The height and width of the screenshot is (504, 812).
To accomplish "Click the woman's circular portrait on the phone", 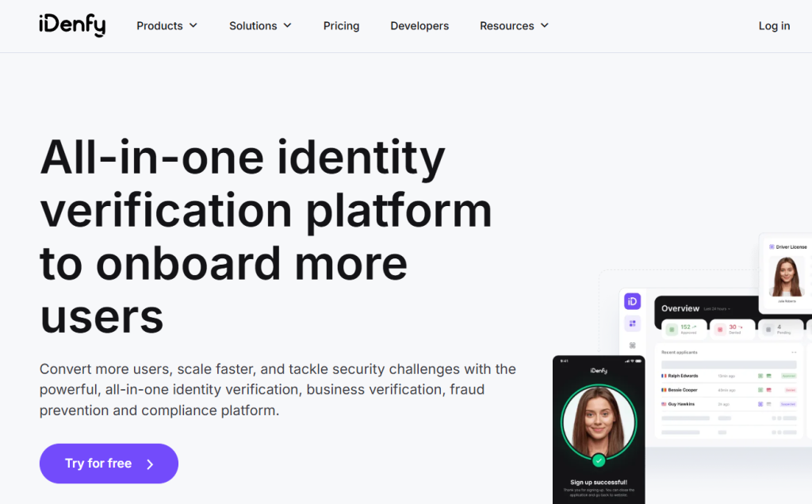I will pyautogui.click(x=599, y=422).
